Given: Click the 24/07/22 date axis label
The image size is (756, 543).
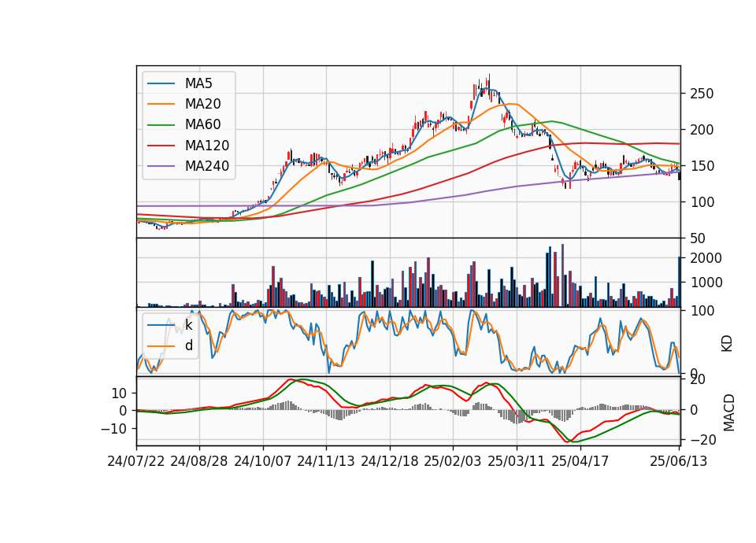Looking at the screenshot, I should tap(136, 461).
